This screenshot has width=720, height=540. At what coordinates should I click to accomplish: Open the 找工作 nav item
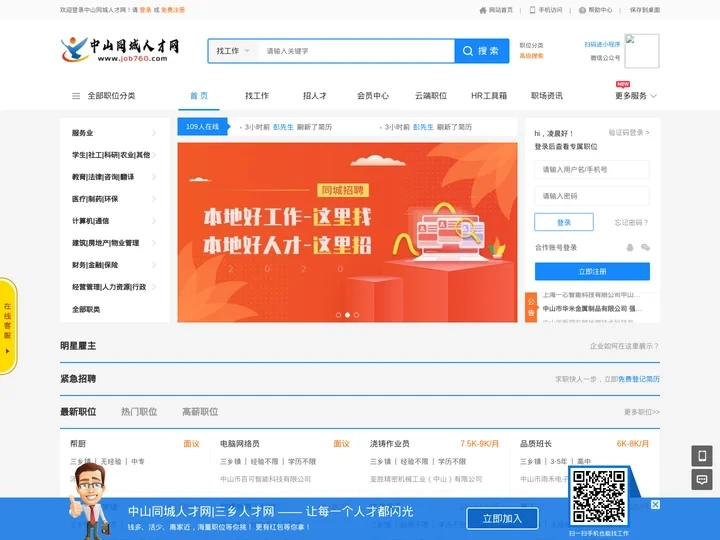pos(257,96)
